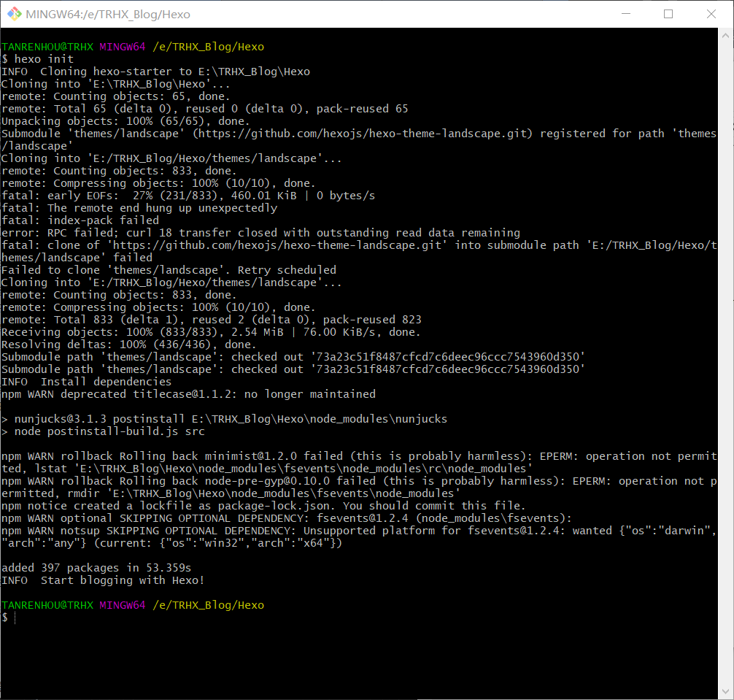
Task: Click the final '$' prompt cursor line
Action: 9,618
